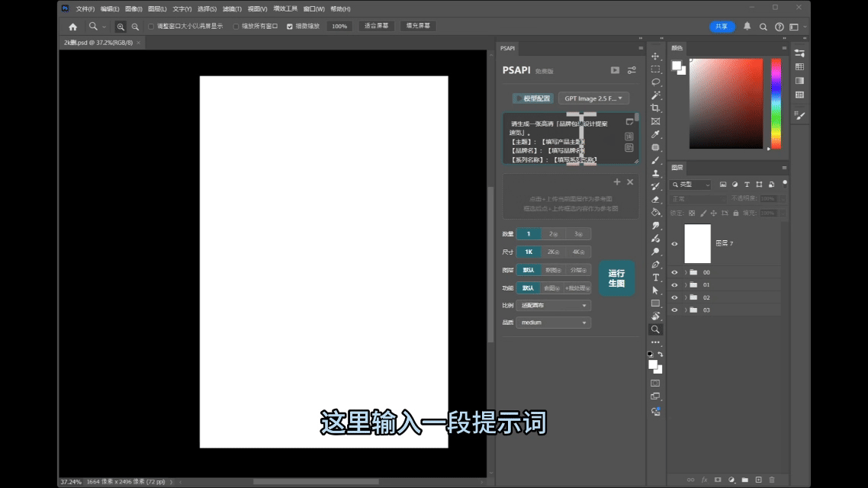Hide group 00 with eye icon
868x488 pixels.
click(674, 272)
